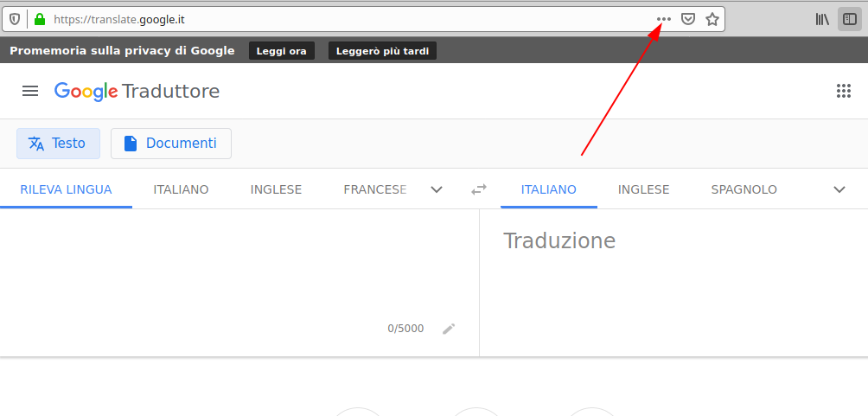Choose INGLESE as target language
Image resolution: width=868 pixels, height=416 pixels.
(x=643, y=189)
